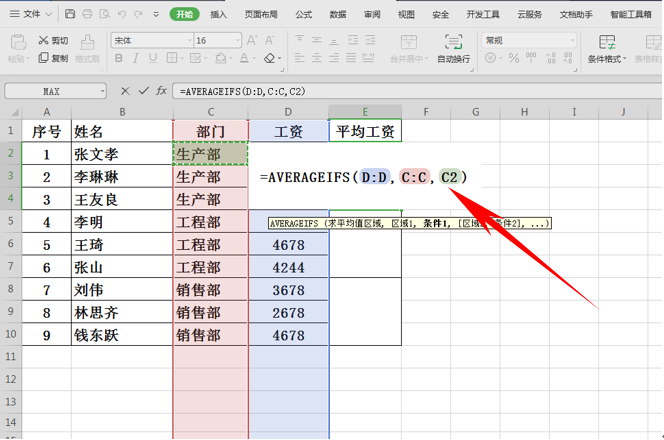Open the font name dropdown (宋体)
This screenshot has height=440, width=664.
tap(190, 41)
